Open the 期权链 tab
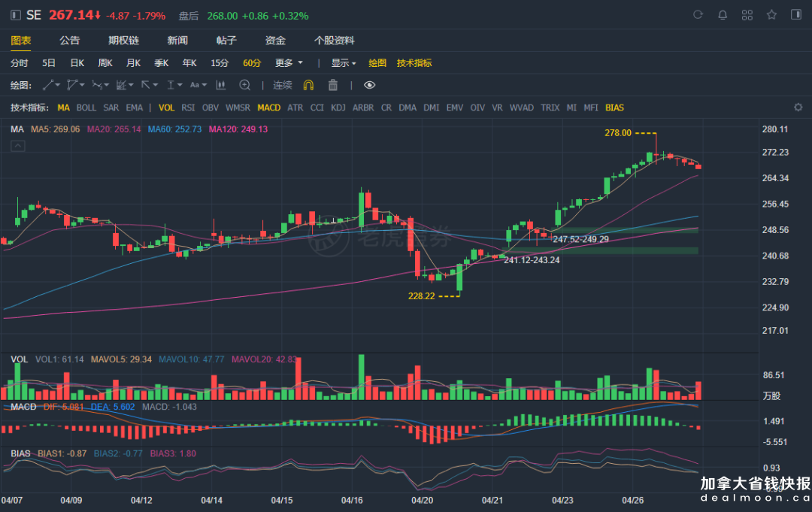The width and height of the screenshot is (812, 512). click(x=123, y=41)
